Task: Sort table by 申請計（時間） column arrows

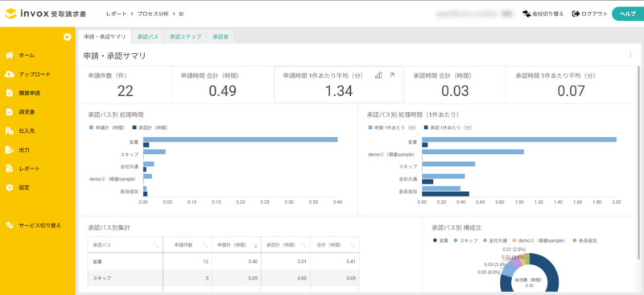Action: [254, 245]
